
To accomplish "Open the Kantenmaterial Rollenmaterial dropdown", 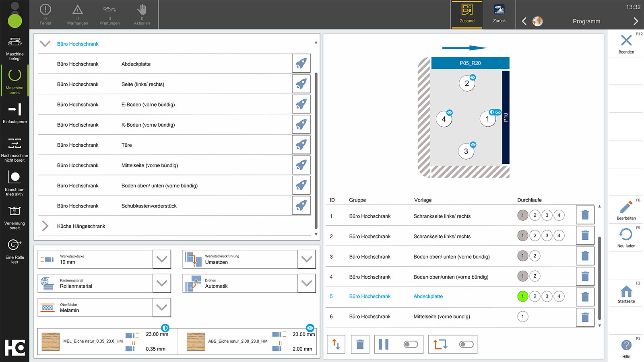I will click(x=162, y=284).
